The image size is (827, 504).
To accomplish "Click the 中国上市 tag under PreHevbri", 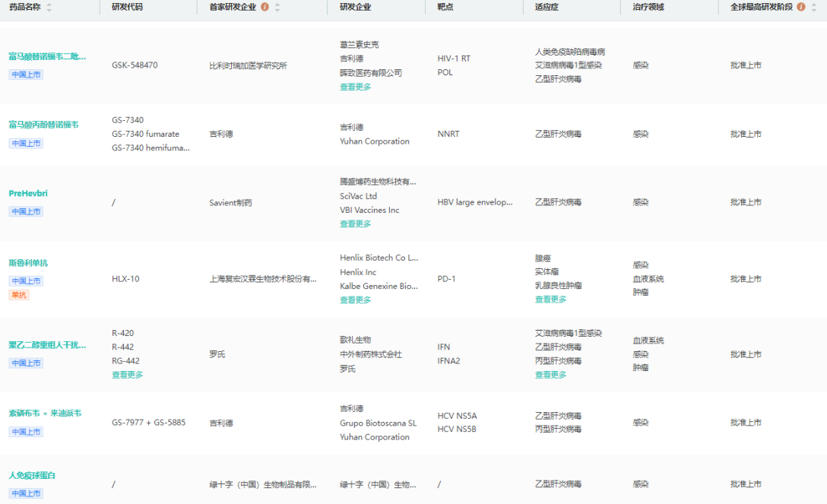I will [x=26, y=211].
